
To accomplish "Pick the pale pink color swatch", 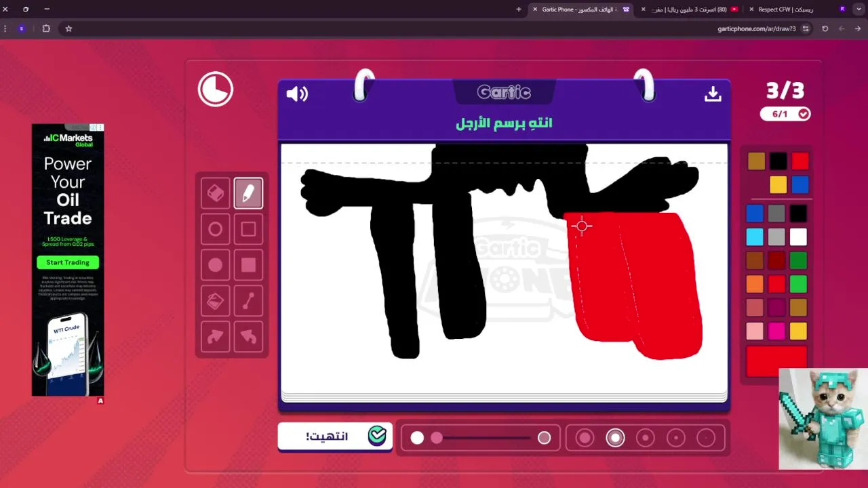I will [x=755, y=331].
